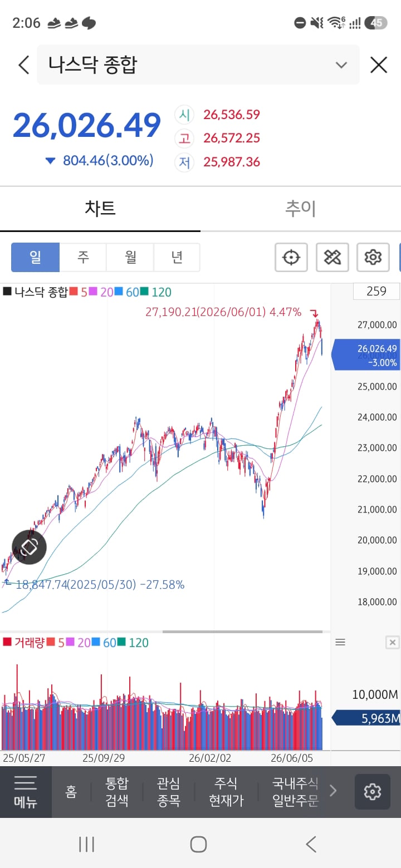This screenshot has width=401, height=868.
Task: Open 관심종목 in bottom bar
Action: tap(168, 792)
